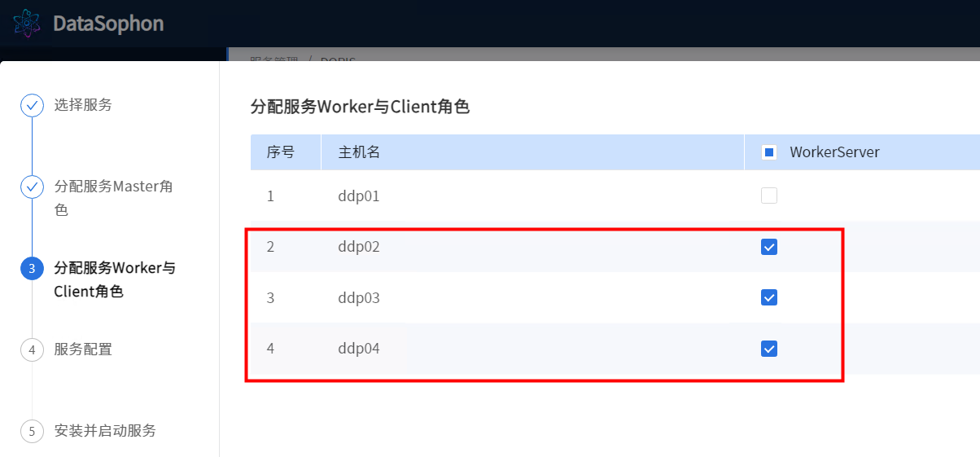This screenshot has height=457, width=980.
Task: Click the step 3 number circle
Action: pyautogui.click(x=32, y=268)
